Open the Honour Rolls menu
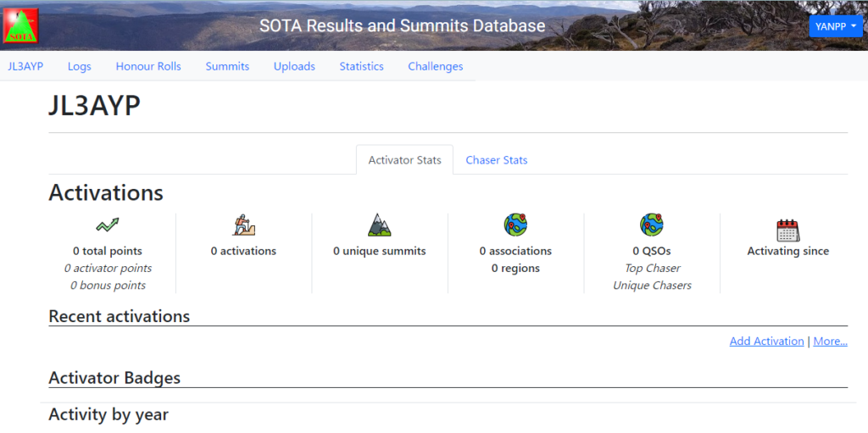 [x=148, y=66]
